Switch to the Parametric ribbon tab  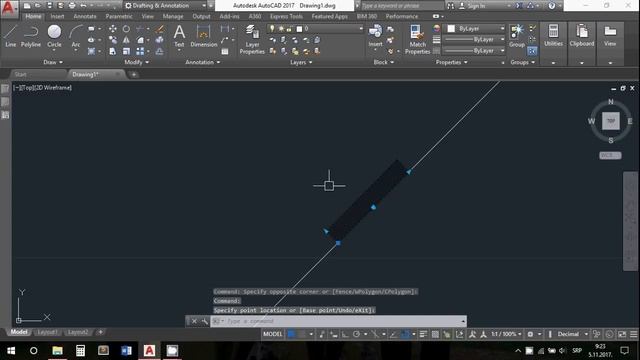pos(119,16)
